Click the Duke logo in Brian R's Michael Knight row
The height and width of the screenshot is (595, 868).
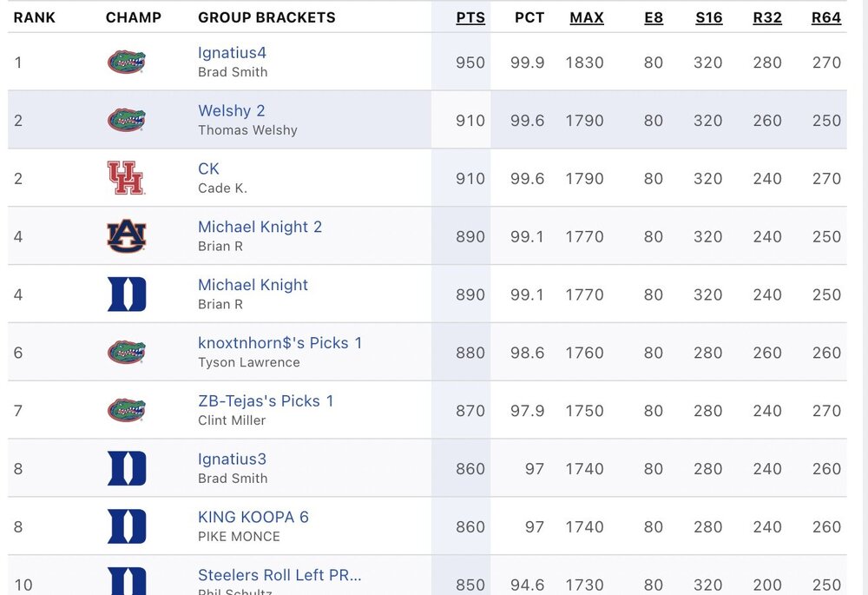point(127,294)
